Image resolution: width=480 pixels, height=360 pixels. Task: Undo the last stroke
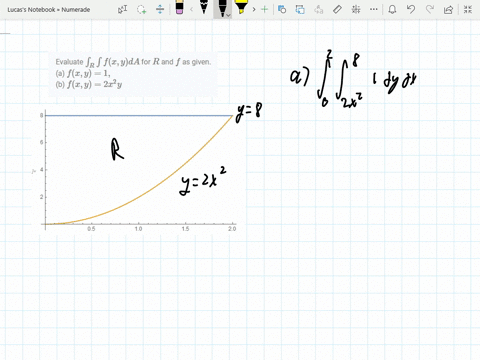pyautogui.click(x=411, y=9)
